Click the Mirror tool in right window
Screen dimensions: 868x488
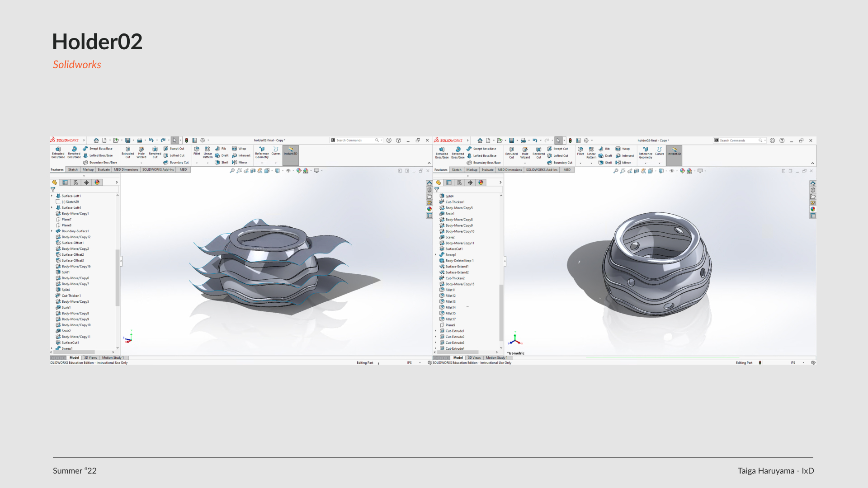[623, 163]
